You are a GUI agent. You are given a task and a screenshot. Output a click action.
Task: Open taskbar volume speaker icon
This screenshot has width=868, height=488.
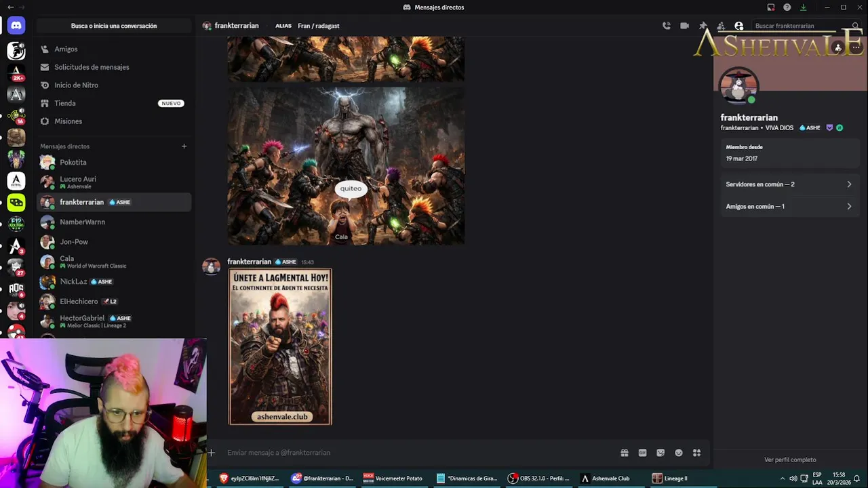tap(793, 479)
